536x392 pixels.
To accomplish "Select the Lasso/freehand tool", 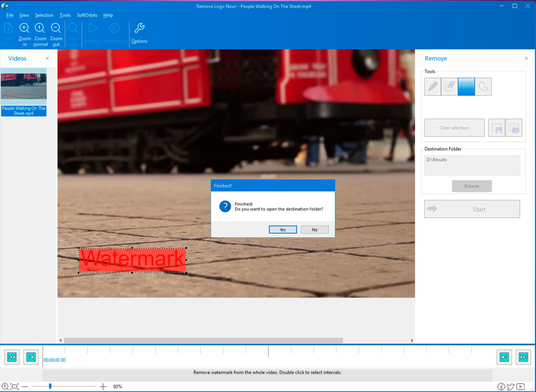I will [x=483, y=87].
